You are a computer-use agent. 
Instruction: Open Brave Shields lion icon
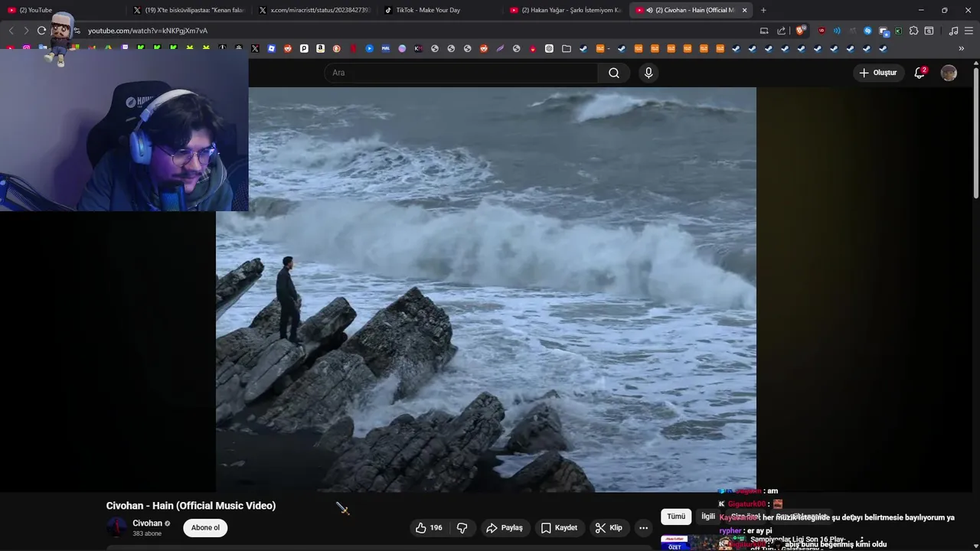pyautogui.click(x=800, y=31)
